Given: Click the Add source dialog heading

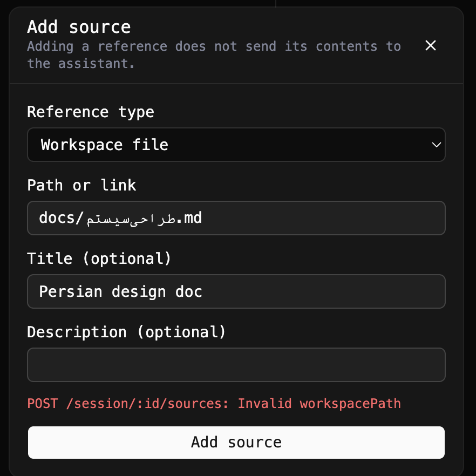Looking at the screenshot, I should [79, 27].
